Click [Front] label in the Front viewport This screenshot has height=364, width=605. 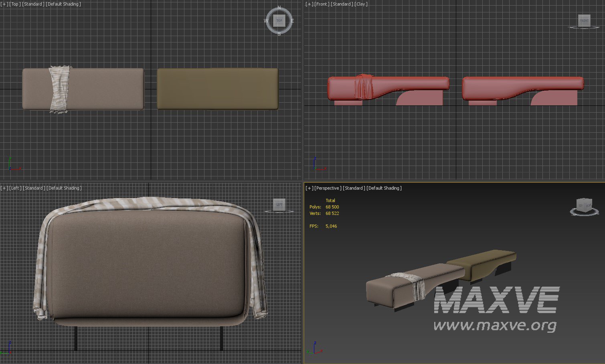(322, 4)
